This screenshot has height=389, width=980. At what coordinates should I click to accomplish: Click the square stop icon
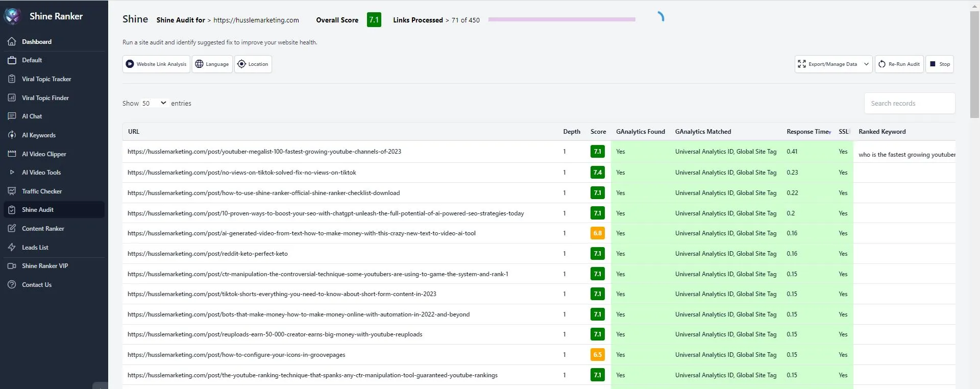coord(933,64)
